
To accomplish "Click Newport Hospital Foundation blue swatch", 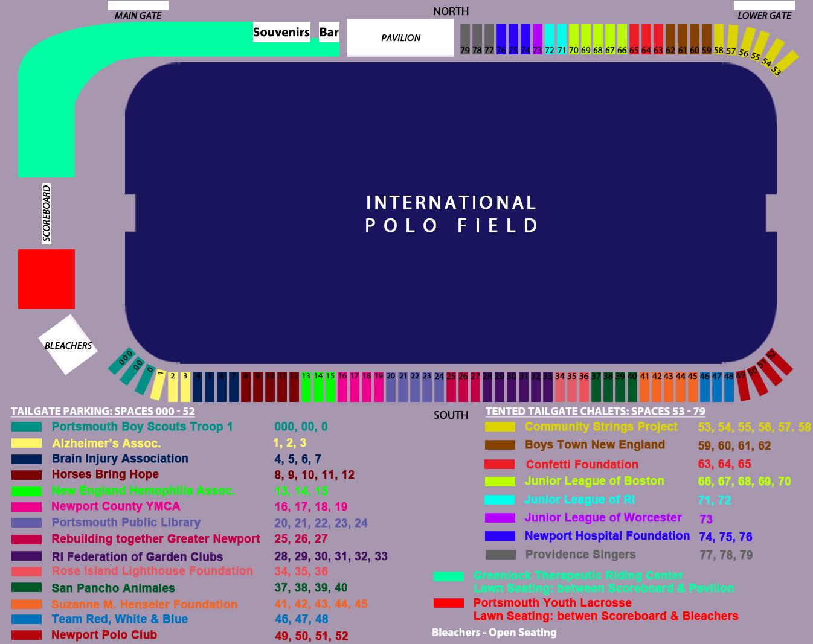I will tap(500, 536).
